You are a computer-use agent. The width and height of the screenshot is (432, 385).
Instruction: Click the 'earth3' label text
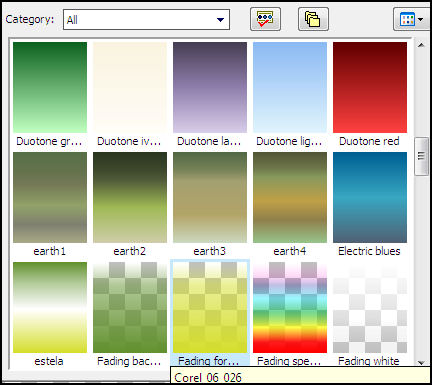point(210,251)
